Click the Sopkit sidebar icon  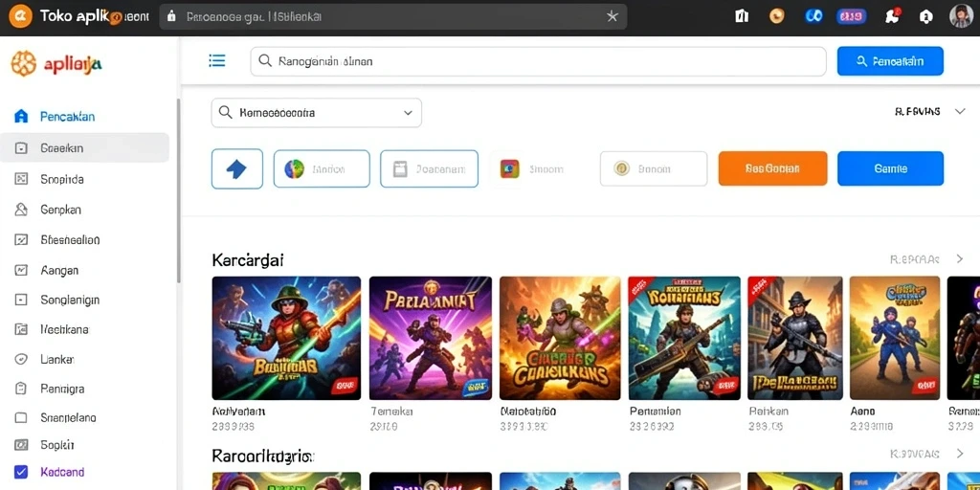coord(21,445)
